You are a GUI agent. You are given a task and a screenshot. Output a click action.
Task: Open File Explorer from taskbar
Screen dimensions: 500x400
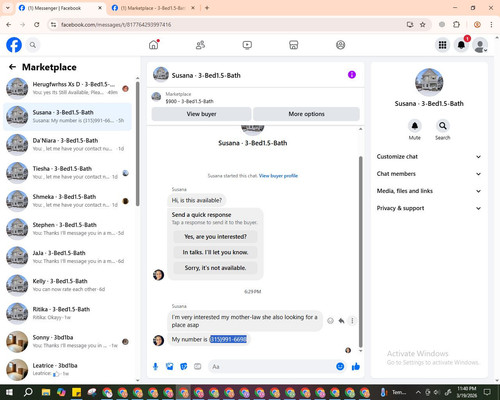[46, 392]
